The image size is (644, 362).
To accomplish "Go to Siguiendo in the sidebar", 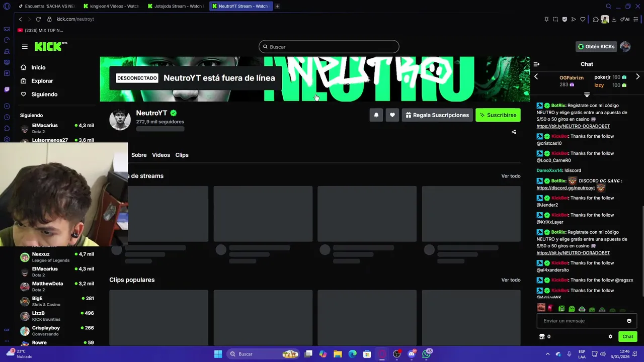I will click(x=44, y=94).
